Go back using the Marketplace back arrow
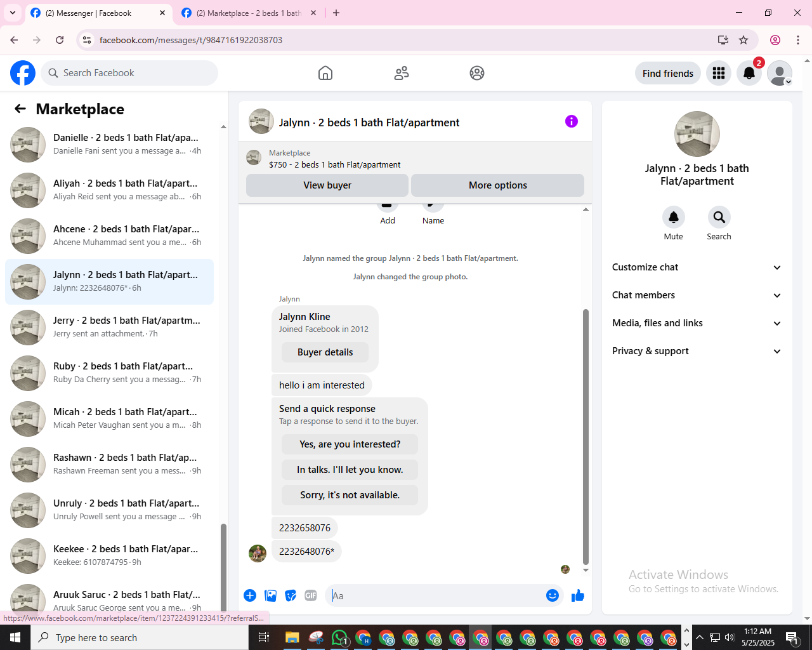The width and height of the screenshot is (812, 650). point(20,109)
